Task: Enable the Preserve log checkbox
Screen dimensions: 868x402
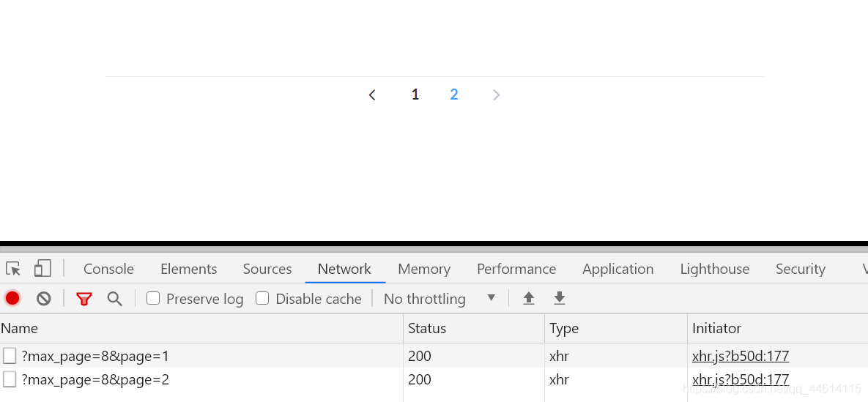Action: coord(153,298)
